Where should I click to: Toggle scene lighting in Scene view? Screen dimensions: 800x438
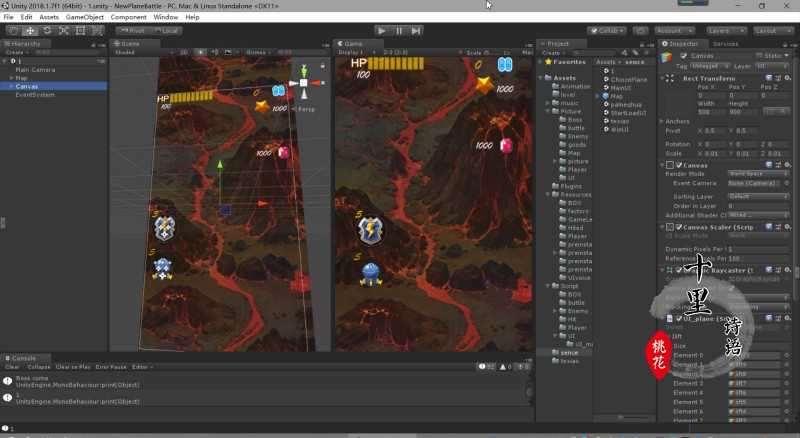tap(202, 52)
